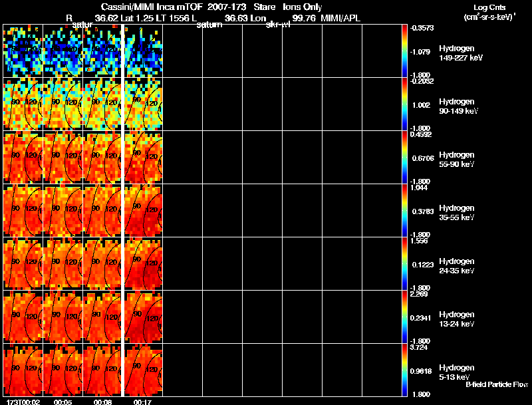The width and height of the screenshot is (532, 405).
Task: Open the 00:08 image in 35-55 keV row
Action: 103,211
